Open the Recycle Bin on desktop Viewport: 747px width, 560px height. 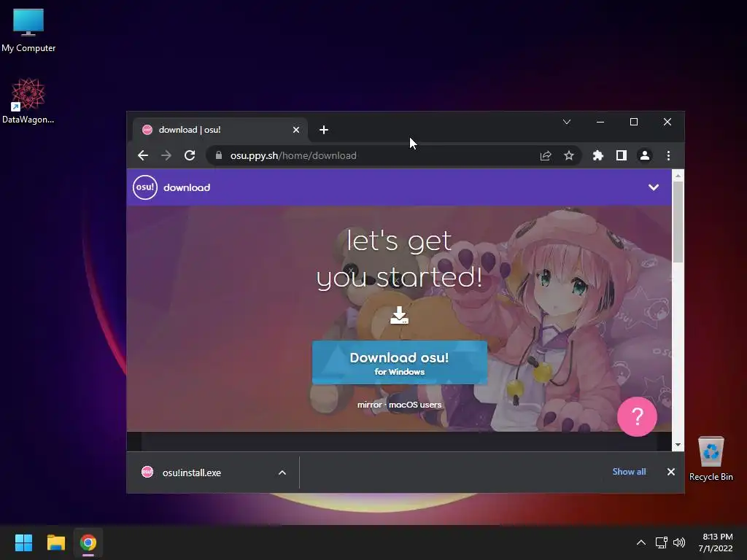tap(711, 459)
